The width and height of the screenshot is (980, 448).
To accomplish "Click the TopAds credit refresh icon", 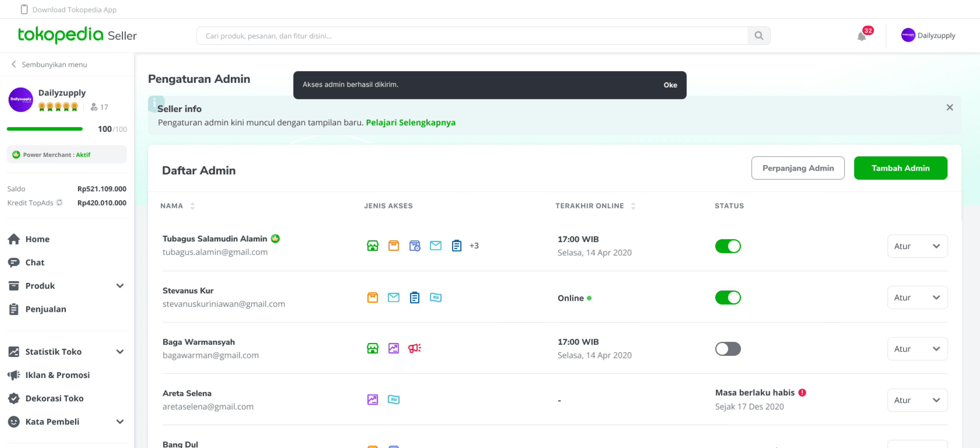I will pos(59,202).
